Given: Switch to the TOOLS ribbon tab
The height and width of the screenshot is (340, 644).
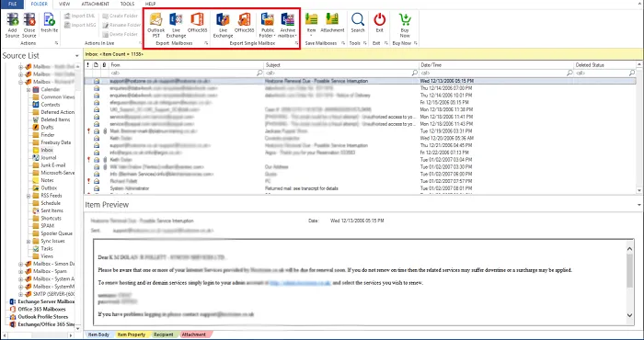Looking at the screenshot, I should tap(127, 4).
